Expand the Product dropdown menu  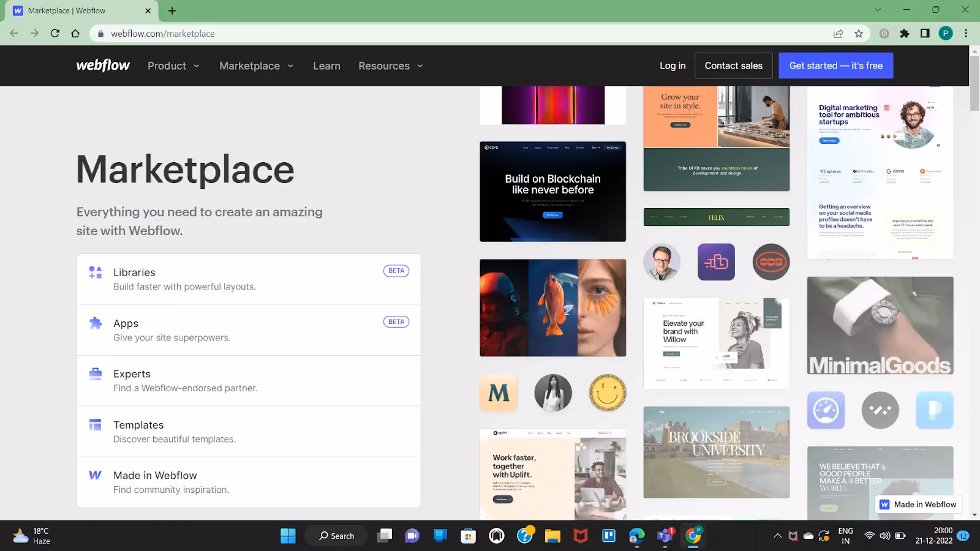point(173,66)
